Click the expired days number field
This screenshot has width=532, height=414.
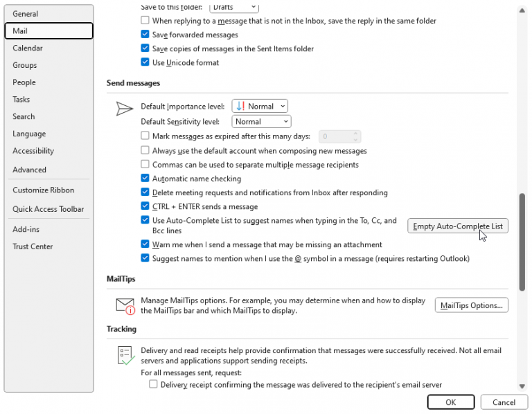click(335, 136)
